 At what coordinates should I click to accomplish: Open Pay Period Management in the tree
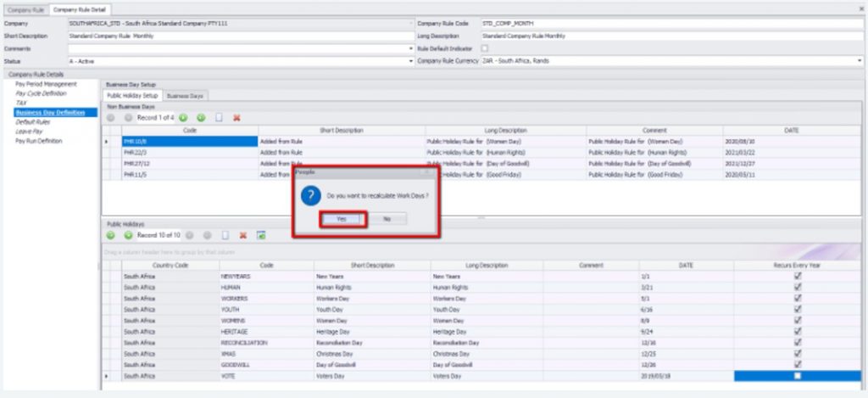(47, 84)
